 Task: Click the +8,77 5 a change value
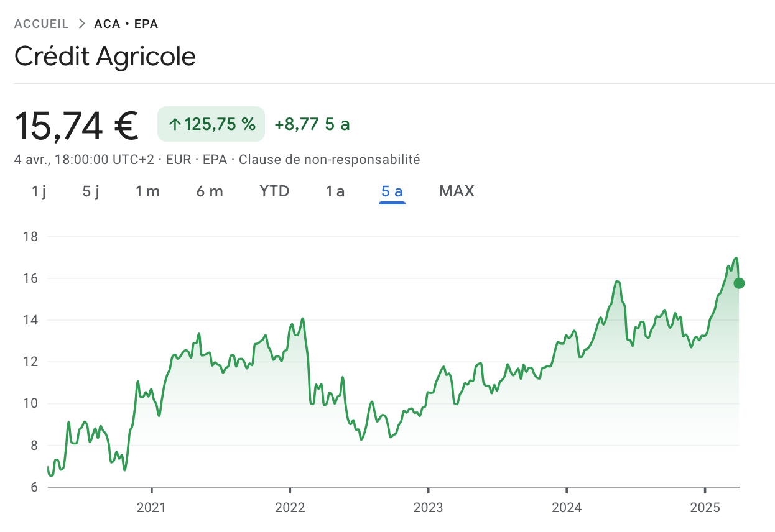tap(312, 124)
